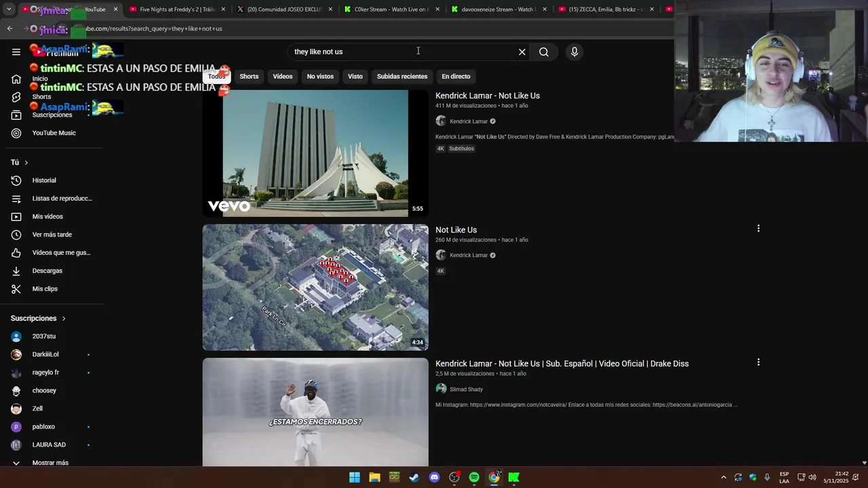Play the Vevo Not Like Us thumbnail
Screen dimensions: 868x488
point(315,153)
